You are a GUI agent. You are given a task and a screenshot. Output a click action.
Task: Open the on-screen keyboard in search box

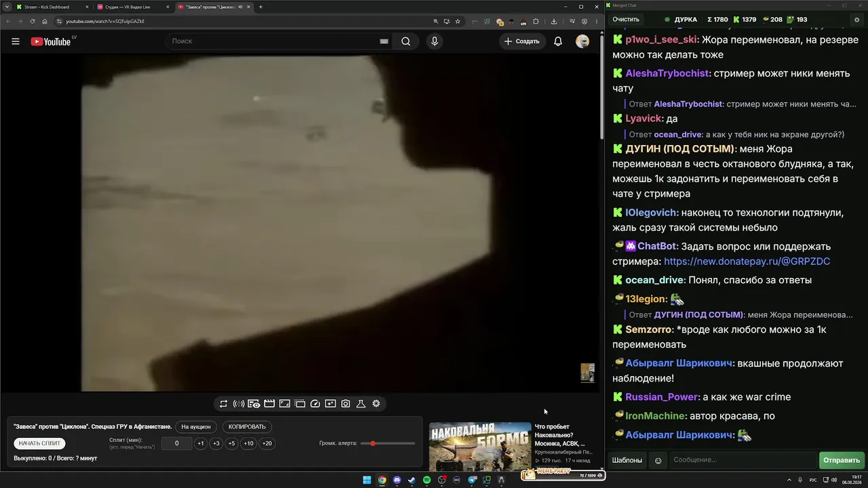[x=384, y=41]
